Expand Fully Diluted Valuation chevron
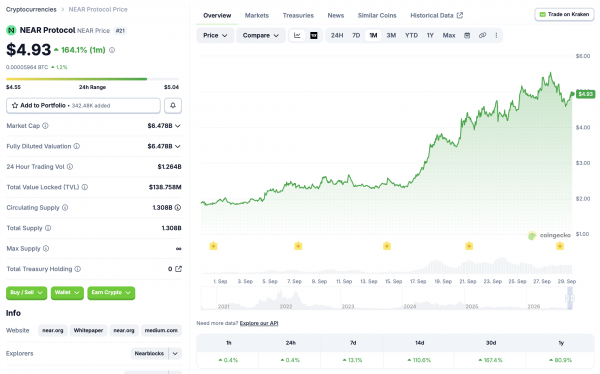 click(178, 146)
